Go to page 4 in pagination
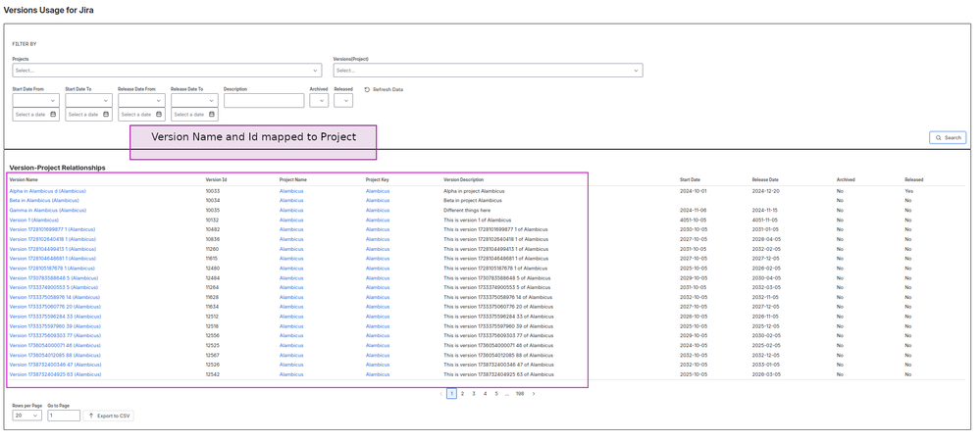Screen dimensions: 980x442 [485, 394]
